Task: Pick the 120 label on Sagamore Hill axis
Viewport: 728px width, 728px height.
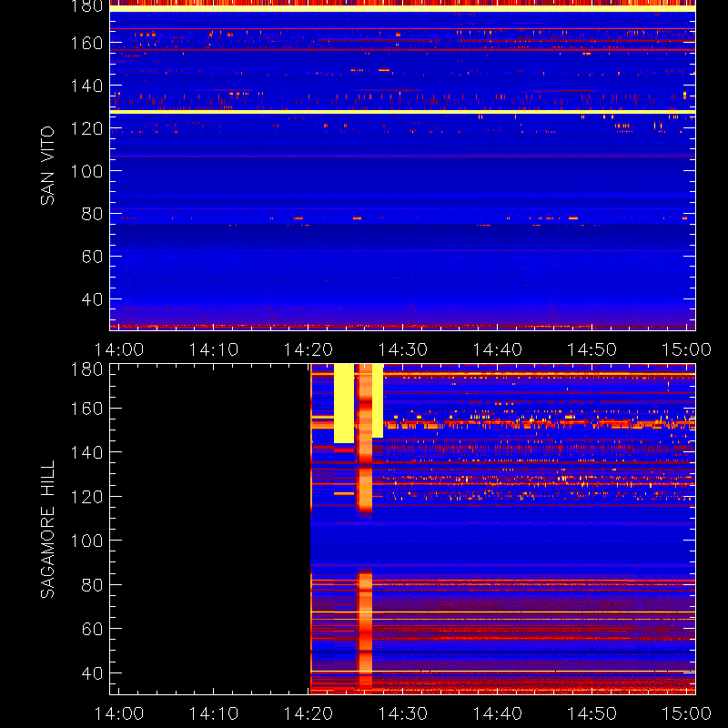Action: (x=86, y=496)
